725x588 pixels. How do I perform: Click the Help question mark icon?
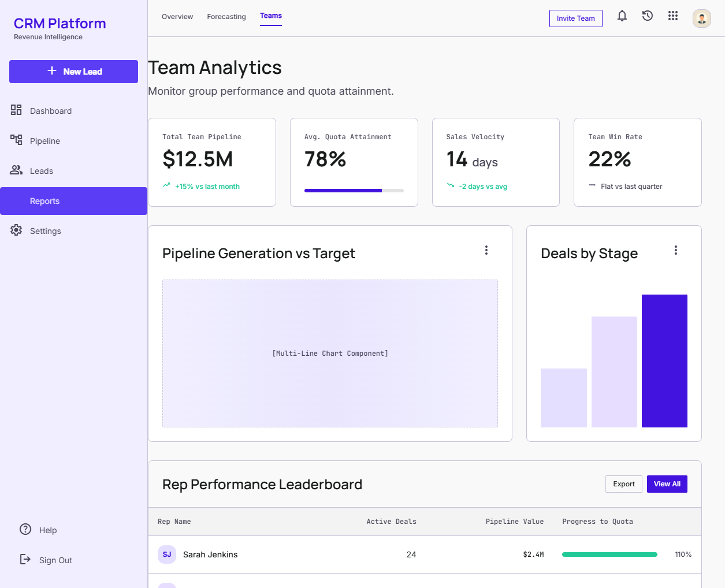(x=25, y=530)
